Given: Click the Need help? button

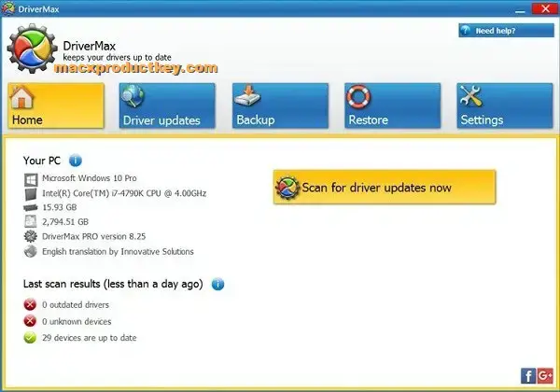Looking at the screenshot, I should point(506,31).
